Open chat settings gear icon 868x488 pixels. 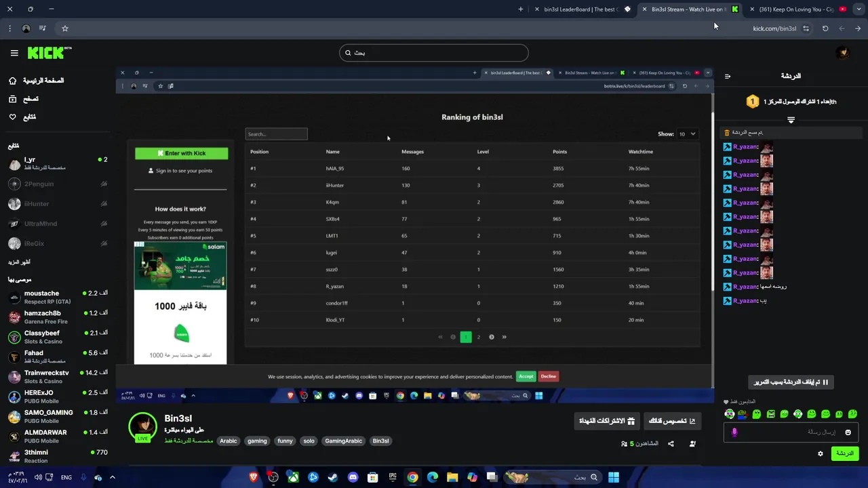(x=821, y=453)
